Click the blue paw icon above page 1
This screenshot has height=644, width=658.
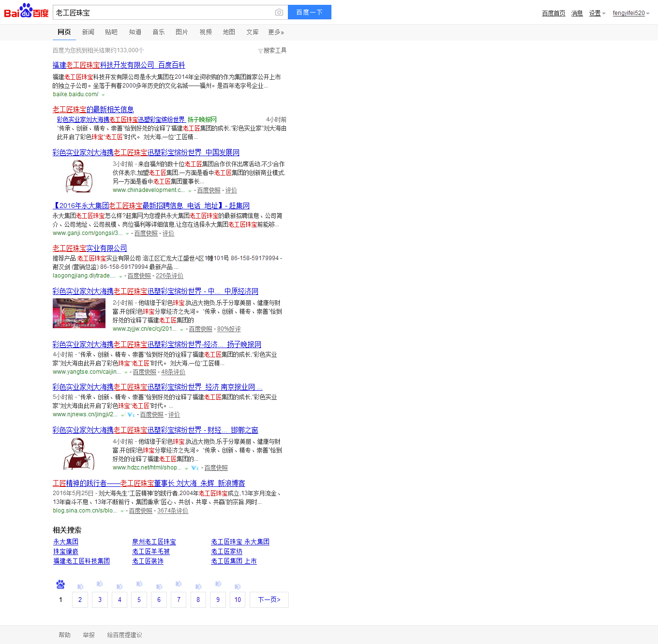60,585
